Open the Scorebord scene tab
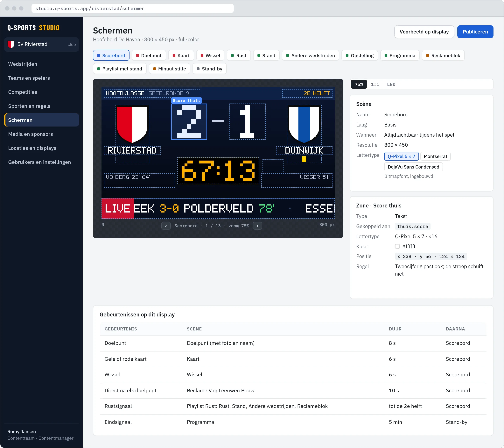The height and width of the screenshot is (448, 504). coord(111,55)
